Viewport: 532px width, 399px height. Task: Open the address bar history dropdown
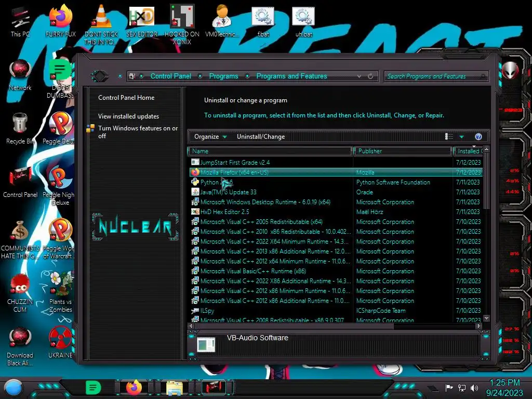[359, 76]
